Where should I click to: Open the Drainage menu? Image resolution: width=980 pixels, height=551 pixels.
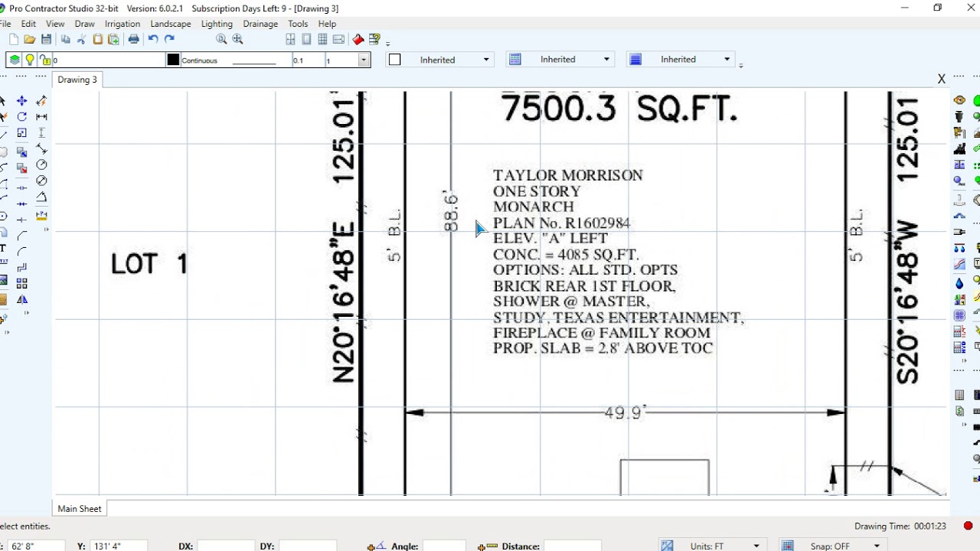(x=260, y=24)
